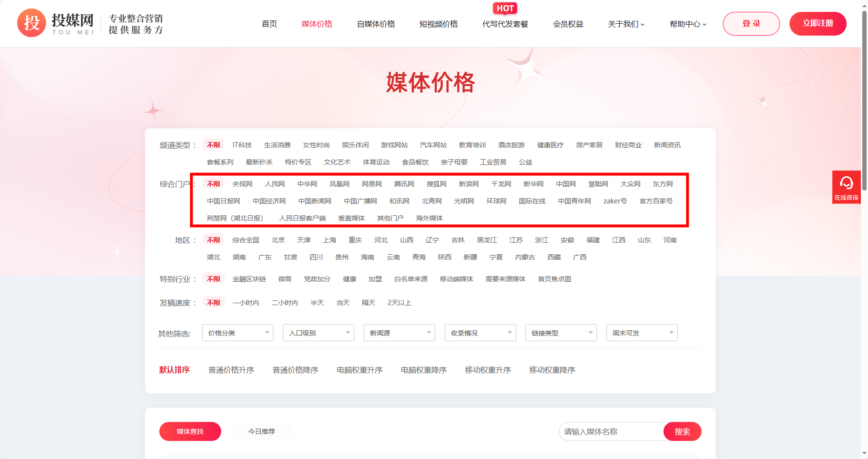Open the 在线咨询 chat widget
Image resolution: width=868 pixels, height=459 pixels.
coord(846,187)
